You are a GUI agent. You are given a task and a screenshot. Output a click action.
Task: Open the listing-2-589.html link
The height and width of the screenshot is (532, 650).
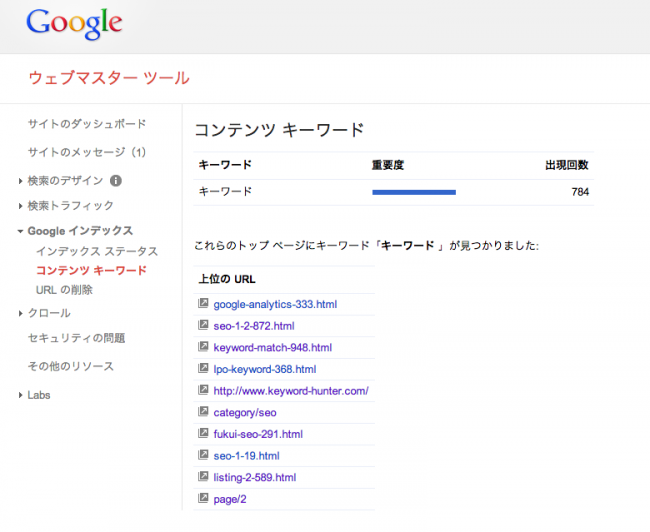(x=254, y=477)
